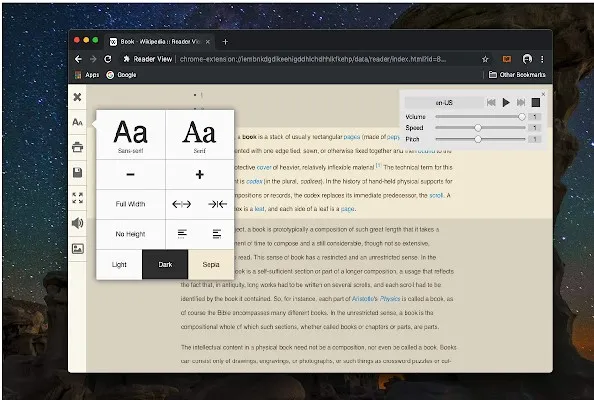Close the Book - Wikipedia tab
This screenshot has width=594, height=400.
click(208, 42)
